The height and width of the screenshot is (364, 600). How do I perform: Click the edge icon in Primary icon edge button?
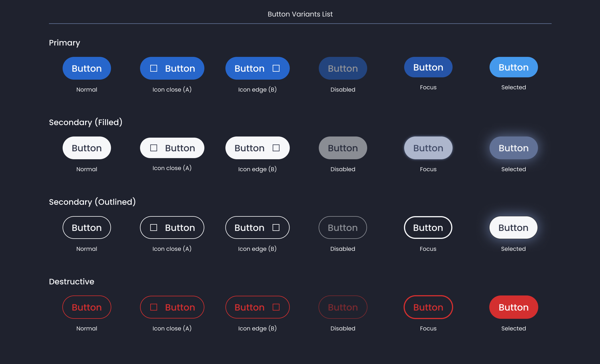click(x=276, y=68)
